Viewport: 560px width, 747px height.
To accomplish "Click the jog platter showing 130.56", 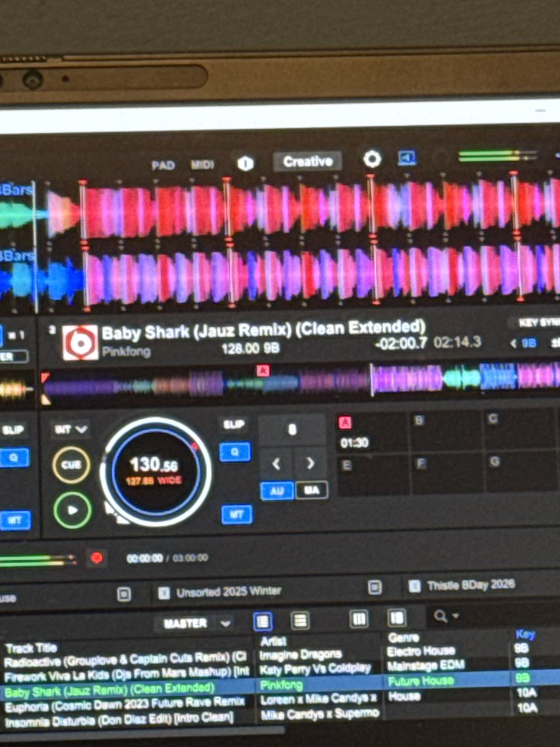I will (x=155, y=471).
